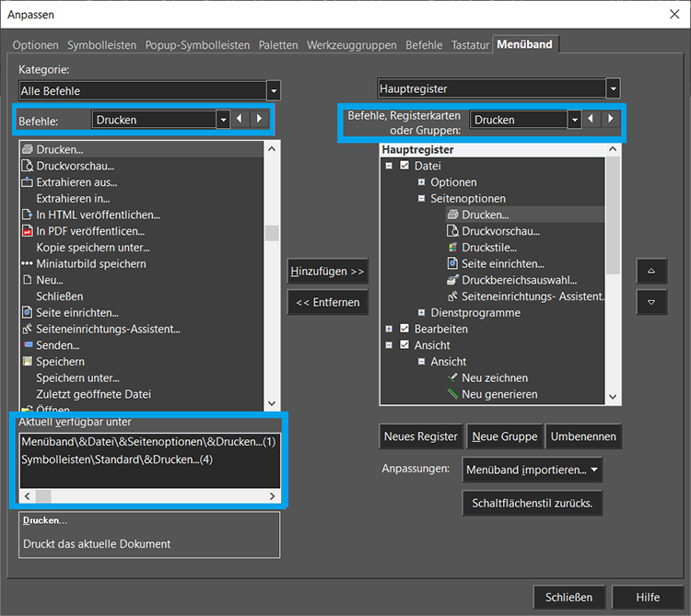Expand the Dienstprogramme tree node
This screenshot has width=691, height=616.
coord(421,313)
